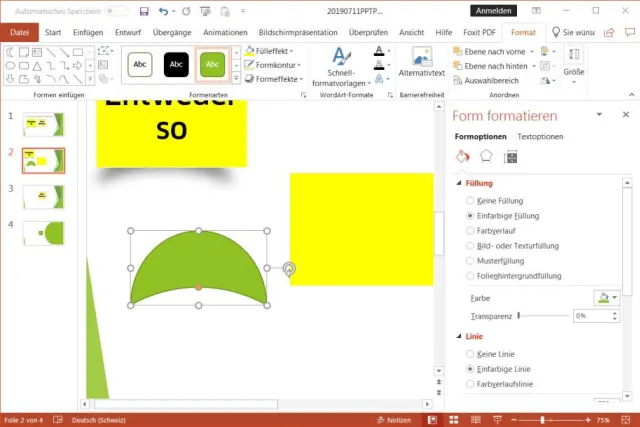640x427 pixels.
Task: Switch to the Einfügen ribbon tab
Action: (x=88, y=32)
